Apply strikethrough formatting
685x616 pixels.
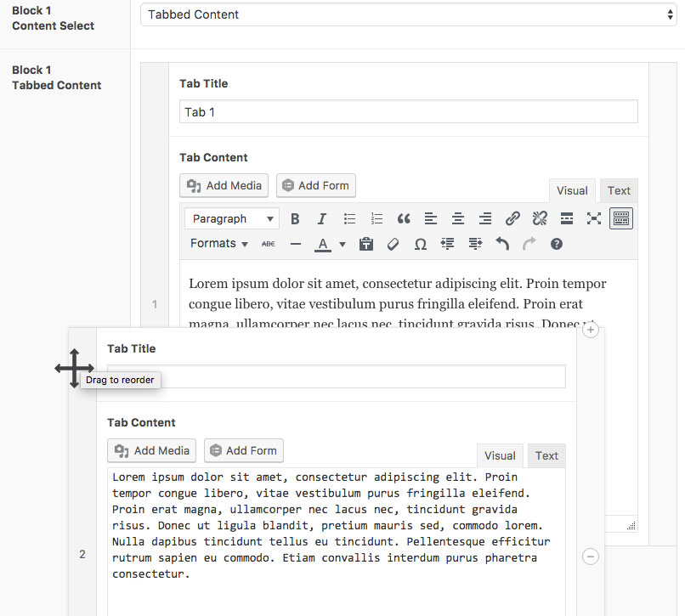pyautogui.click(x=269, y=244)
